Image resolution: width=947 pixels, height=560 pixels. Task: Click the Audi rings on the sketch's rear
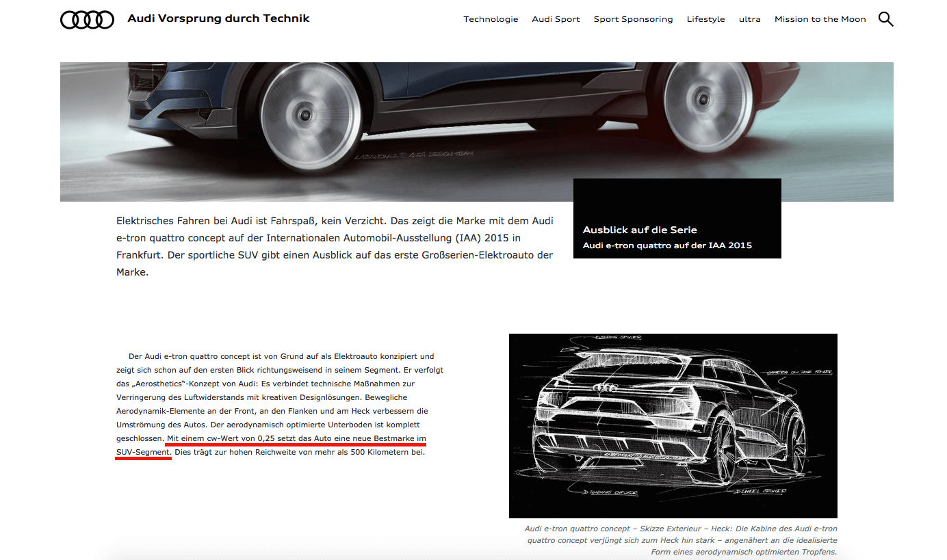(x=604, y=388)
